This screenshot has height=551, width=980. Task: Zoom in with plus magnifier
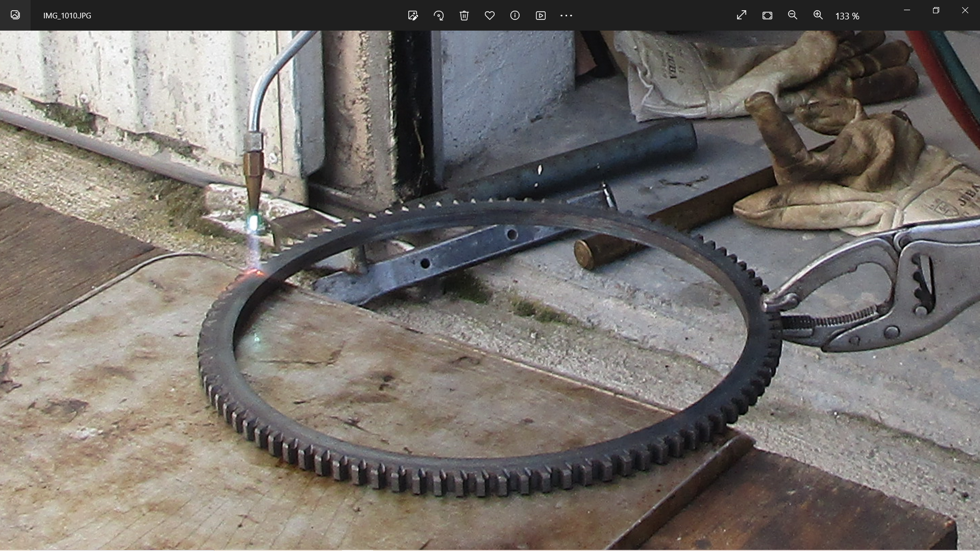818,15
